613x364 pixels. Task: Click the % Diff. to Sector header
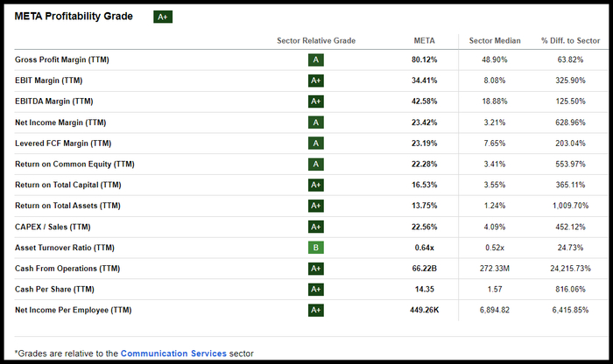click(x=570, y=40)
